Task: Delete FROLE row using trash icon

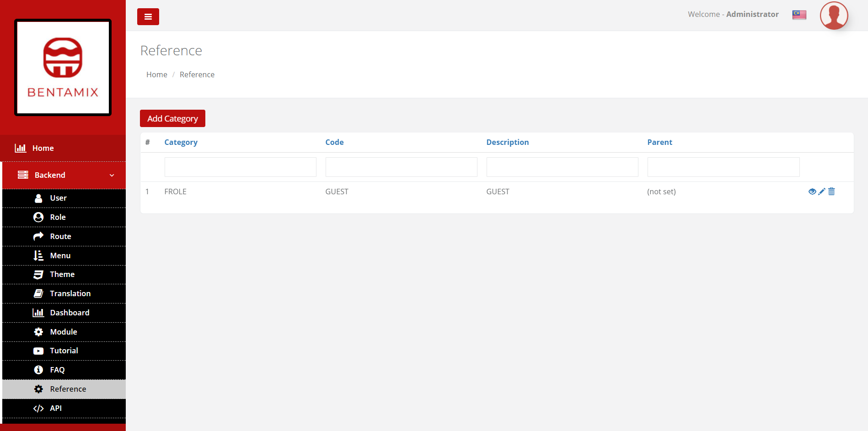Action: pos(831,192)
